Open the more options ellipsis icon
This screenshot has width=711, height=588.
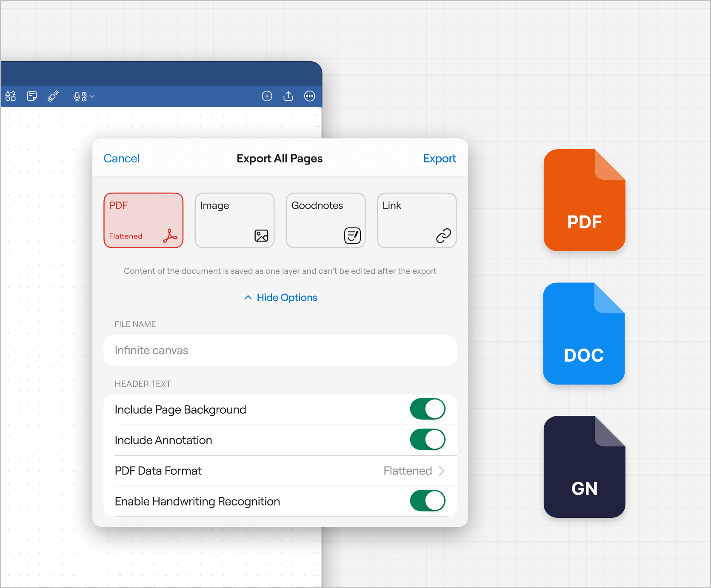click(x=310, y=96)
